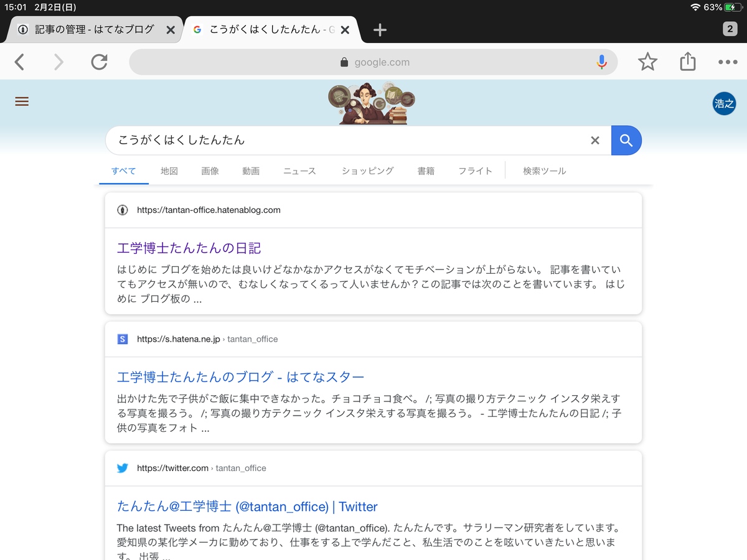Close the はてなブログ tab
Screen dimensions: 747x560
[x=171, y=30]
